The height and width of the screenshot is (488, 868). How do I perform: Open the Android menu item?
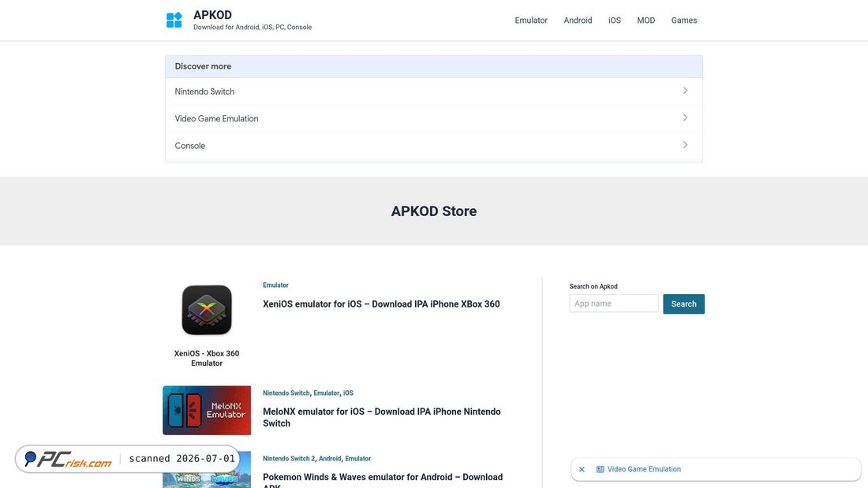pos(578,20)
